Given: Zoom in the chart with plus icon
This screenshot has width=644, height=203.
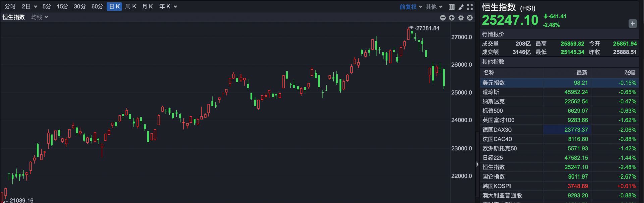Looking at the screenshot, I should coord(452,18).
